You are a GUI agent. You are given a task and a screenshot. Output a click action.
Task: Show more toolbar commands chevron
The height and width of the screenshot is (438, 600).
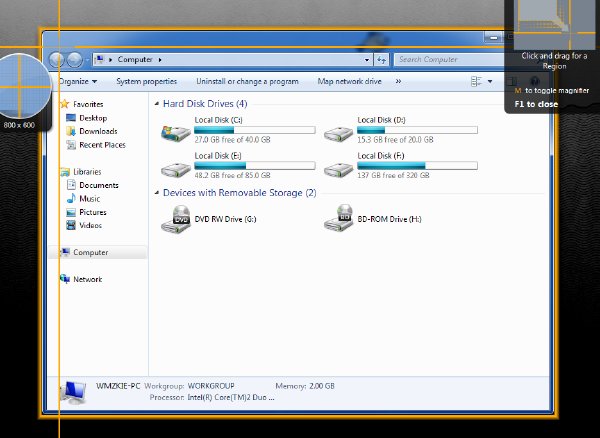[398, 81]
